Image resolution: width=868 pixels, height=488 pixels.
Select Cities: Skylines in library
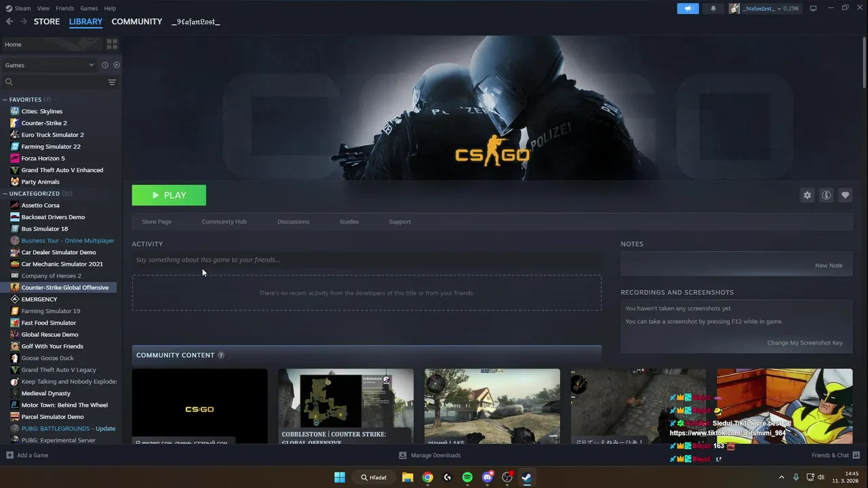[41, 111]
